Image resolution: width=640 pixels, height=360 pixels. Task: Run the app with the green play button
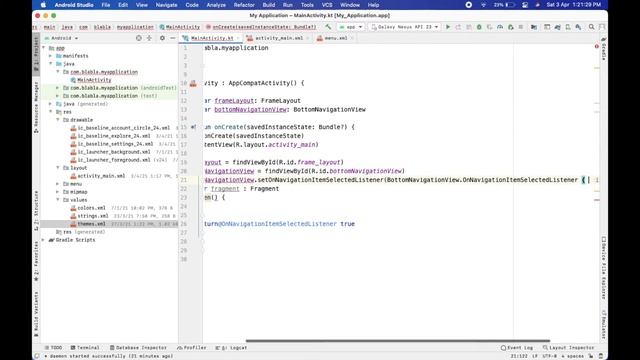[448, 27]
